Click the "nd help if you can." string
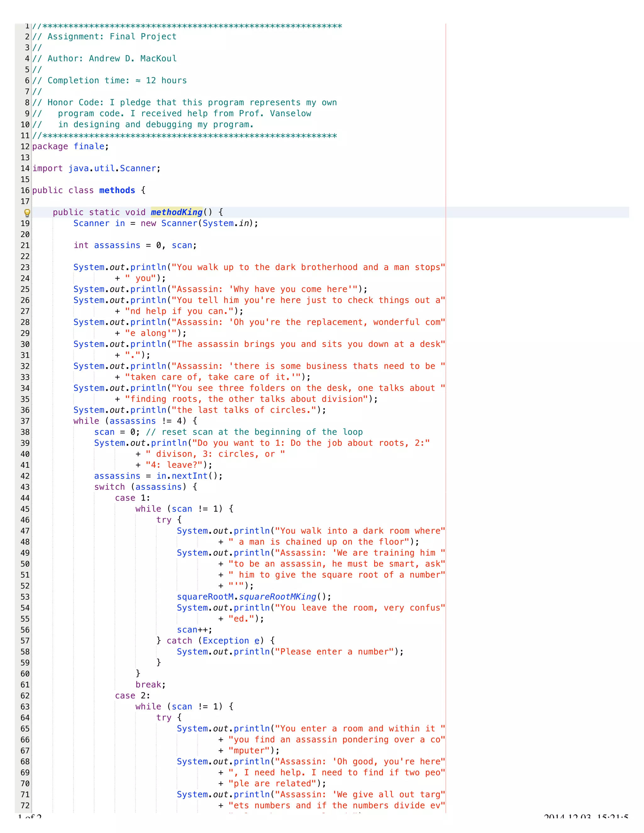Screen dimensions: 644x833 tap(179, 311)
